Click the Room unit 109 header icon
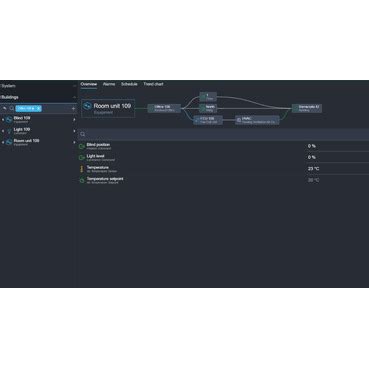This screenshot has height=369, width=369. point(87,106)
